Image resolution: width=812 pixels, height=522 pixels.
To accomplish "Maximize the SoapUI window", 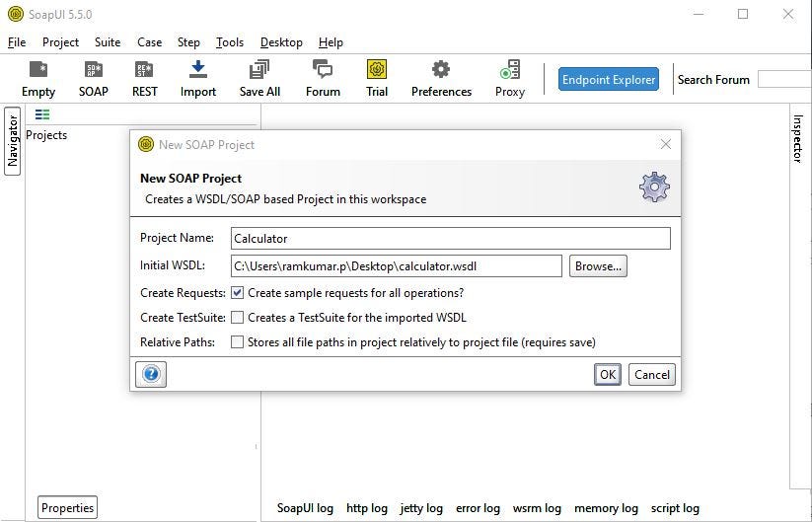I will [x=743, y=14].
